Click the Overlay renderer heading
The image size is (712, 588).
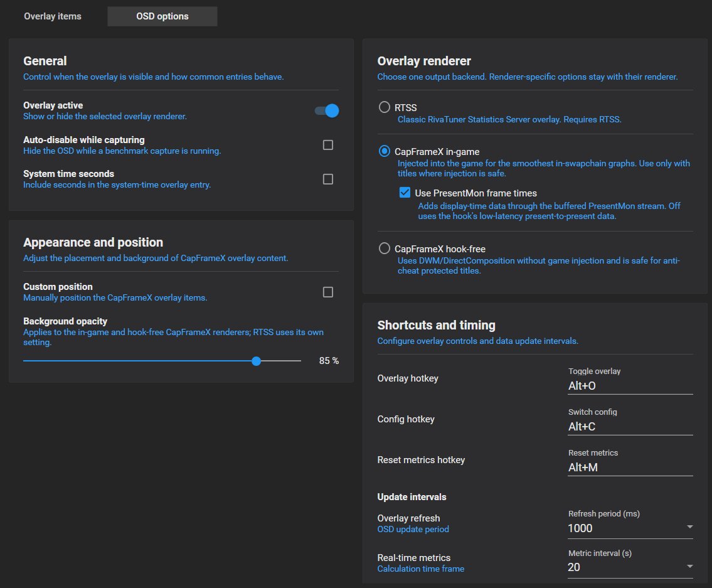coord(424,61)
